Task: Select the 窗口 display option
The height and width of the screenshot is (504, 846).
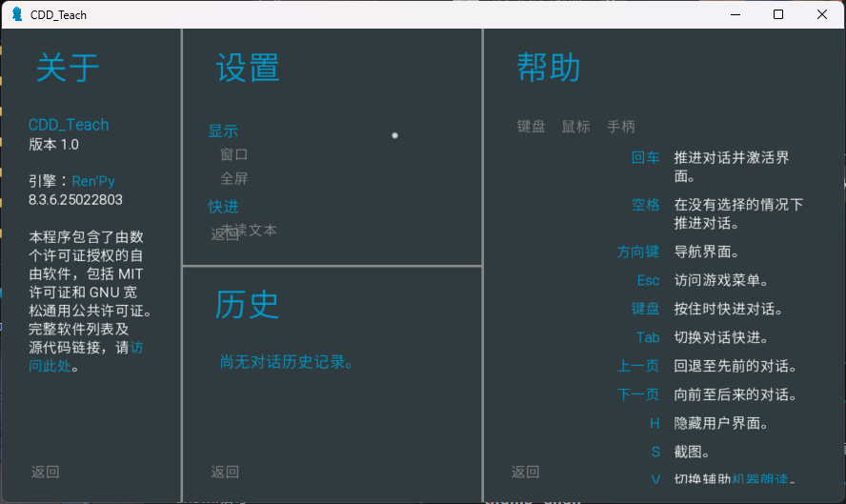Action: [x=234, y=155]
